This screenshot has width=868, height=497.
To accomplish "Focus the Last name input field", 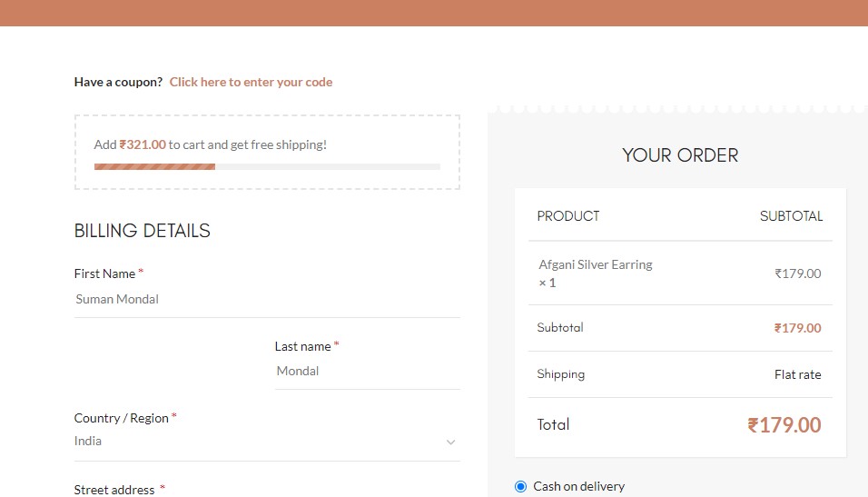I will point(368,372).
